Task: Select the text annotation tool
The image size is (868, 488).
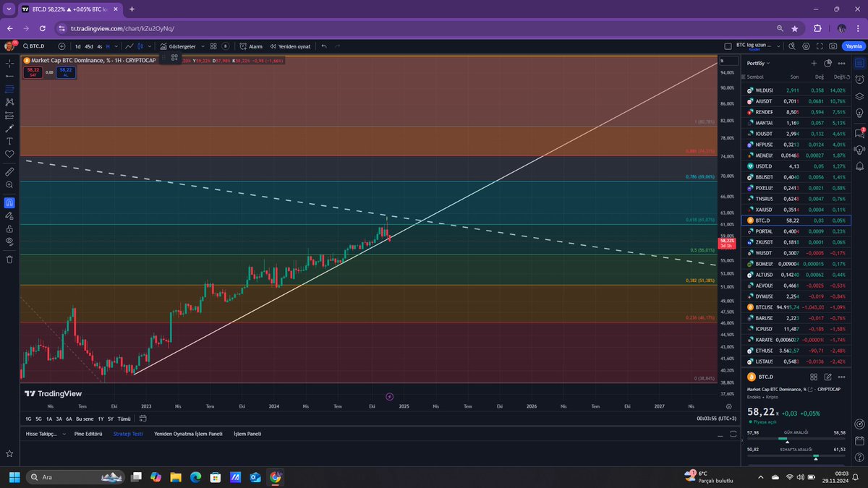Action: click(9, 141)
